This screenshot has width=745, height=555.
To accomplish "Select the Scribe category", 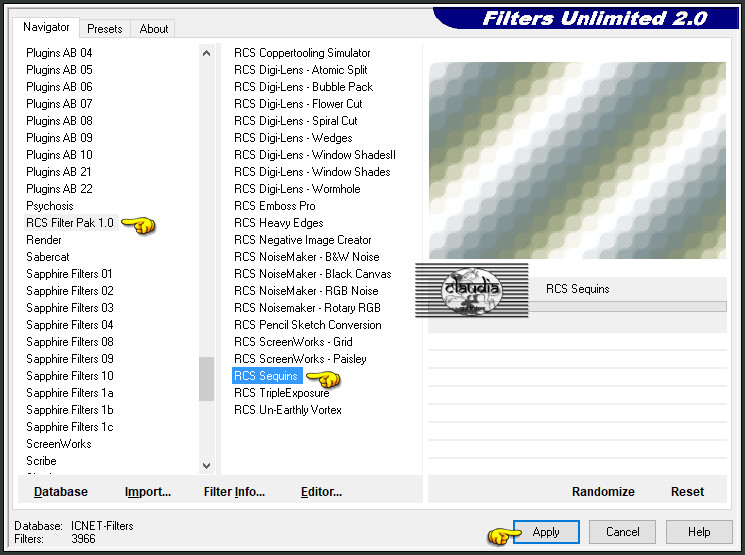I will click(41, 461).
